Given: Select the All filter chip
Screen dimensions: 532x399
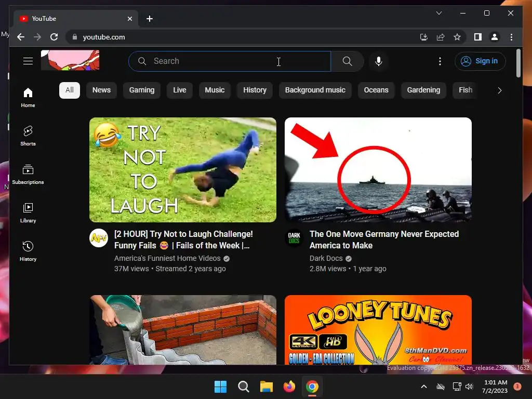Looking at the screenshot, I should coord(70,90).
